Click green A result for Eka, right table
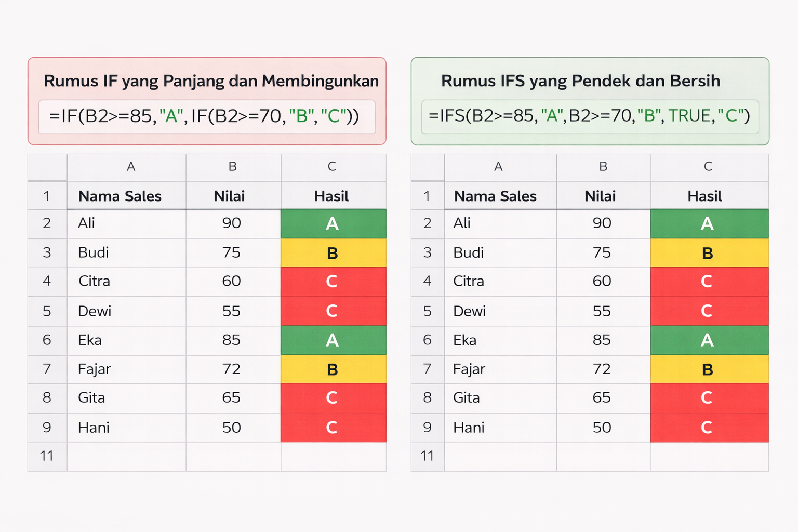798x532 pixels. click(708, 340)
